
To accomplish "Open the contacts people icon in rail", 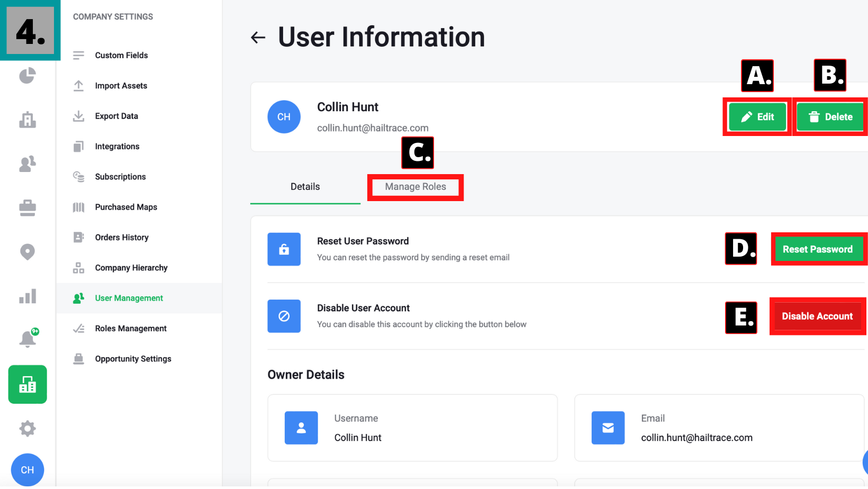I will [28, 164].
